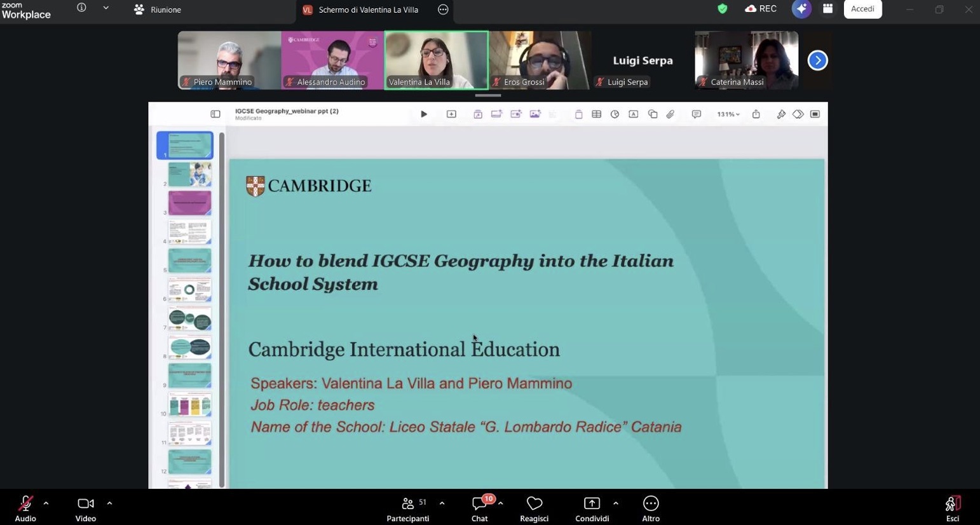This screenshot has width=980, height=525.
Task: Select Alessandro Audino's video thumbnail
Action: coord(332,60)
